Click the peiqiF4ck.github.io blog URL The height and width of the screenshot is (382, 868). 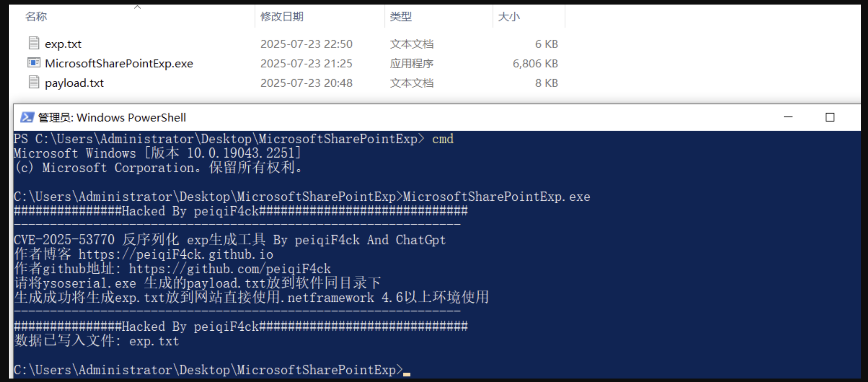tap(176, 254)
